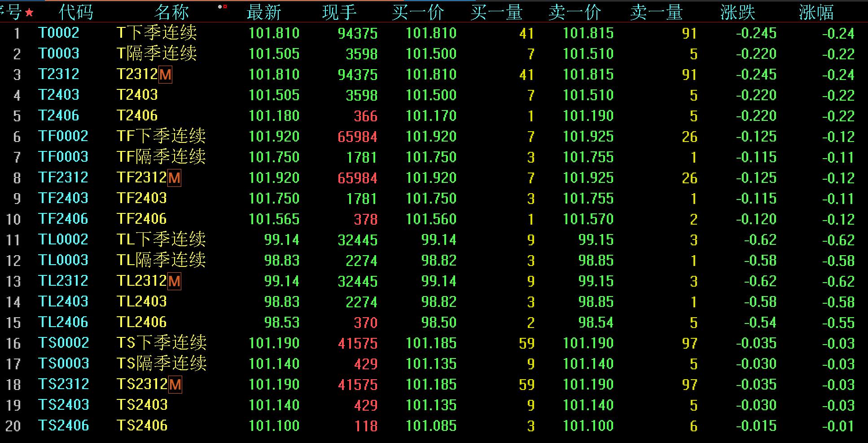Select the TL下季连续 contract name
The width and height of the screenshot is (868, 443).
[161, 239]
